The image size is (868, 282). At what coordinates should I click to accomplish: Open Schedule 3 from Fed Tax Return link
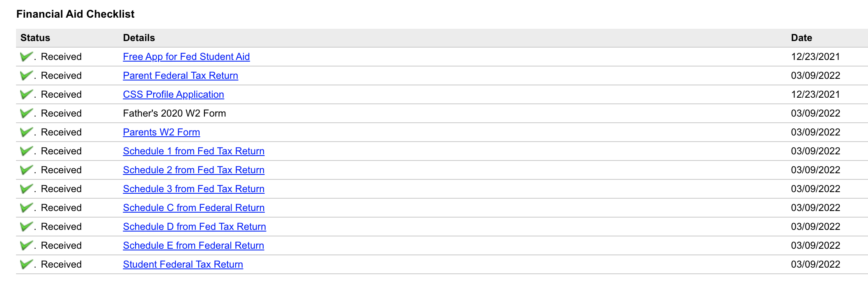(193, 189)
